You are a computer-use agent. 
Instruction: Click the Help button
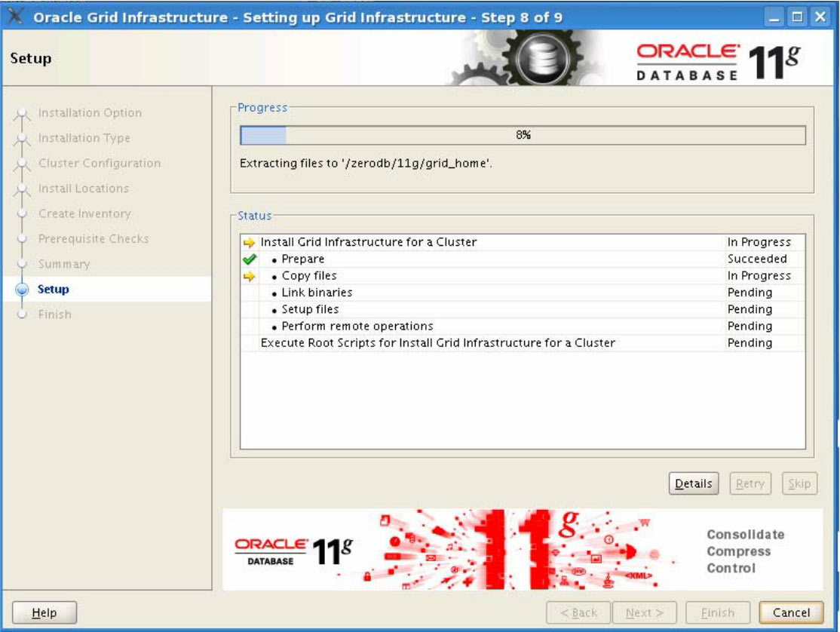pyautogui.click(x=44, y=613)
